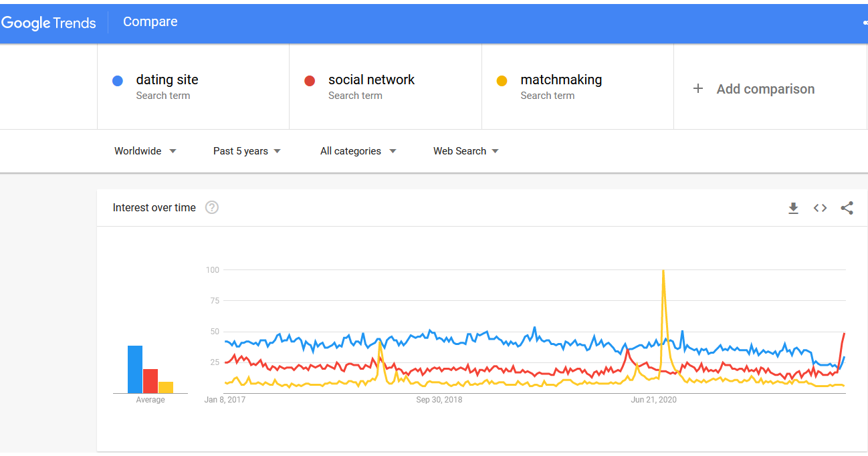868x456 pixels.
Task: Share the Interest over time chart
Action: (847, 208)
